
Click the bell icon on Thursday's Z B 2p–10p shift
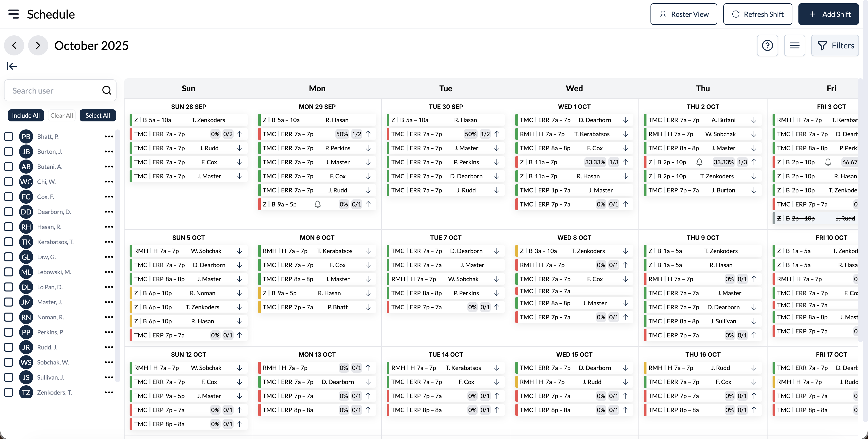700,162
